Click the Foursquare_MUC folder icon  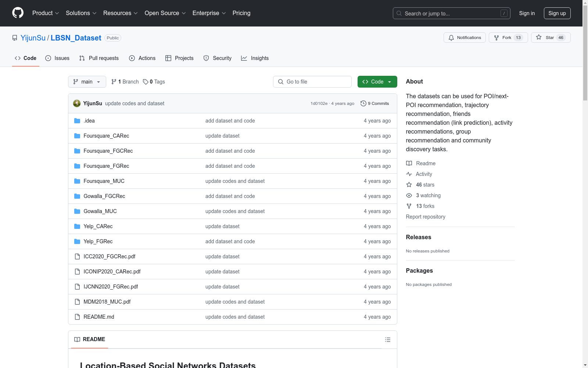77,181
